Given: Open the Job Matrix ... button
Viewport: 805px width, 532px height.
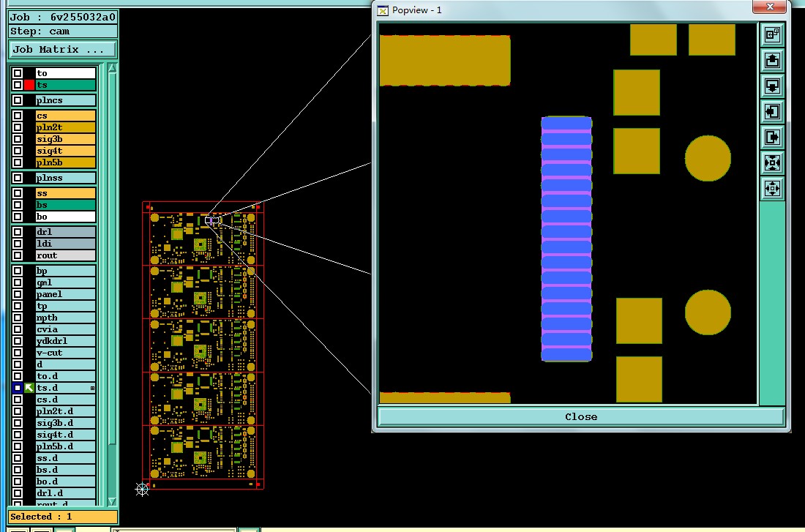Looking at the screenshot, I should pyautogui.click(x=63, y=49).
